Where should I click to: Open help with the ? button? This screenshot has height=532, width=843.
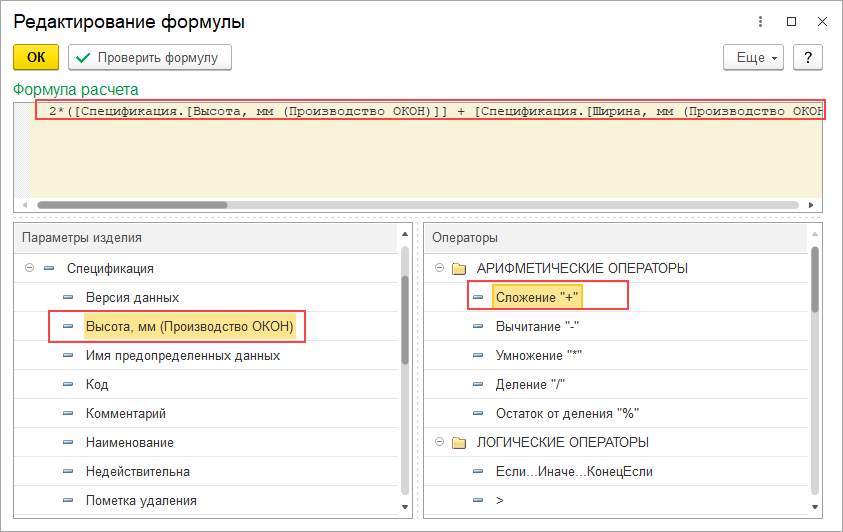[807, 58]
